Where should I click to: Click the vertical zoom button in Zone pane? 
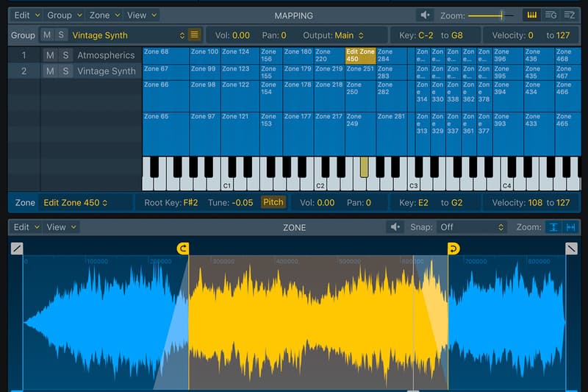point(553,227)
